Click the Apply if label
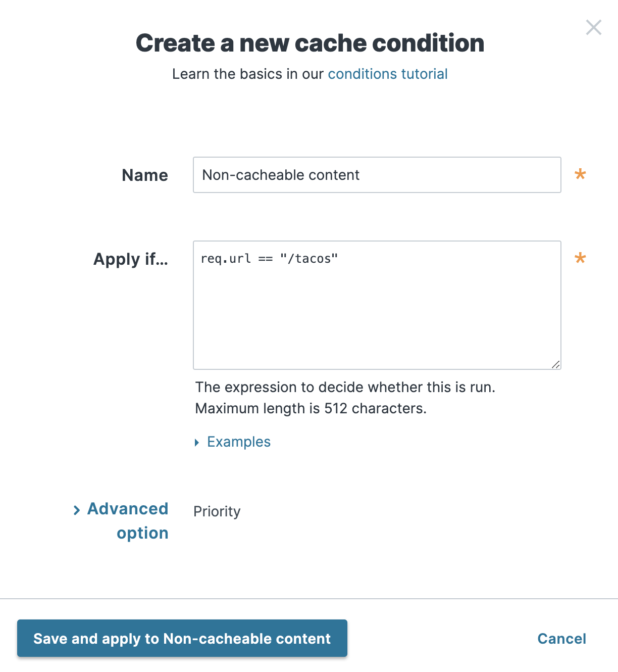Screen dimensions: 618x672 (x=131, y=259)
